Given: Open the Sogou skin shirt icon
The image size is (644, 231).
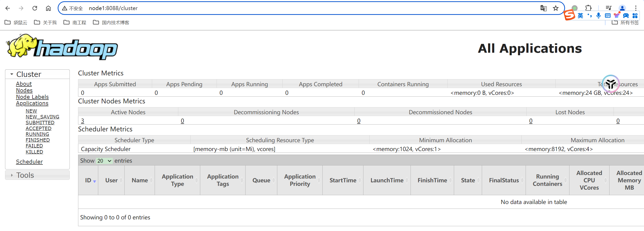Looking at the screenshot, I should click(x=617, y=15).
